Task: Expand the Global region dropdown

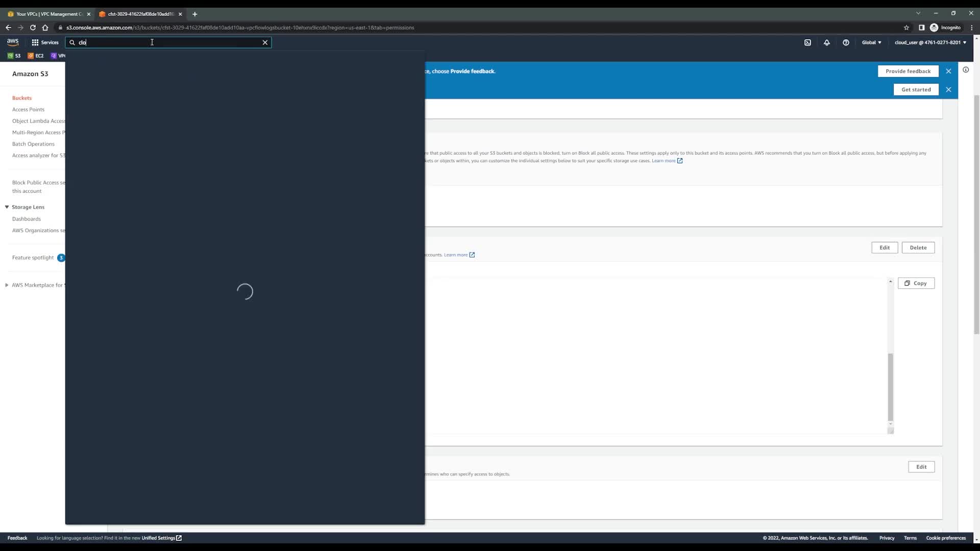Action: [x=871, y=42]
